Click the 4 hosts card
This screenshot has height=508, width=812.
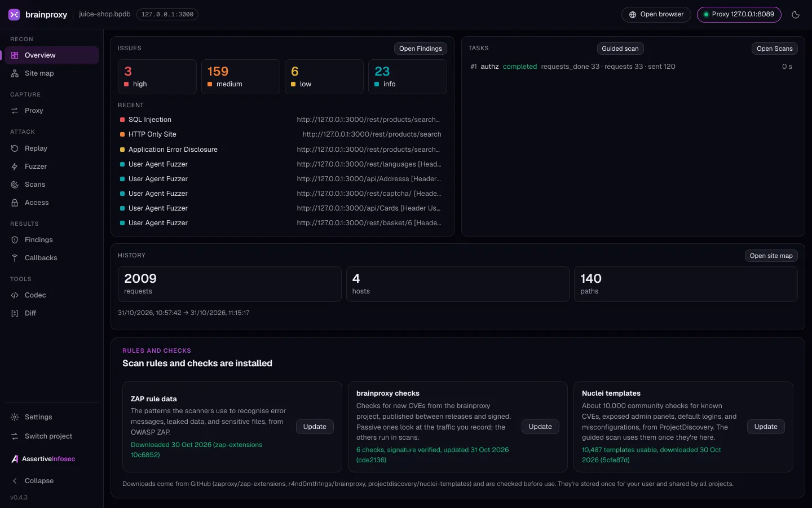tap(458, 284)
